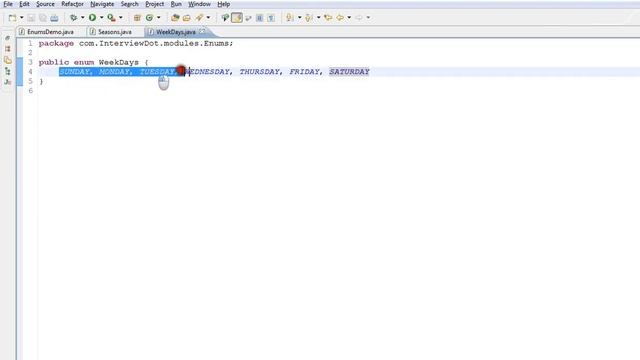Open the Run menu
The image size is (640, 360).
(176, 4)
